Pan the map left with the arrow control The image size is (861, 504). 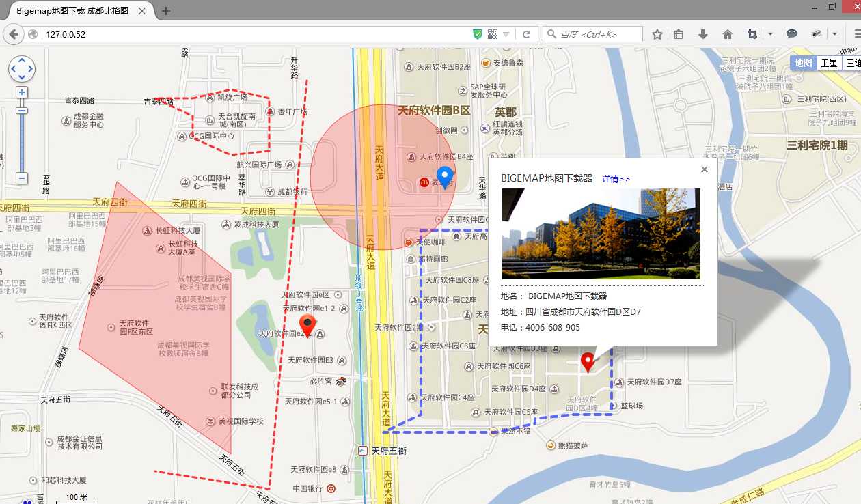click(13, 69)
